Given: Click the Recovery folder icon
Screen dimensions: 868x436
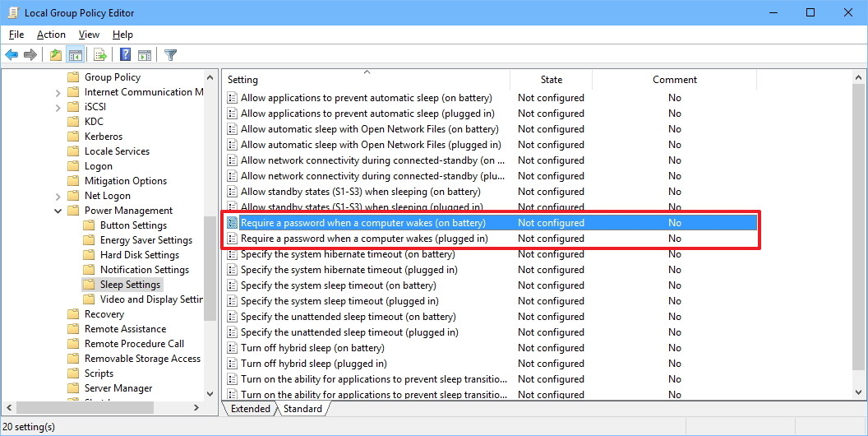Looking at the screenshot, I should [73, 314].
